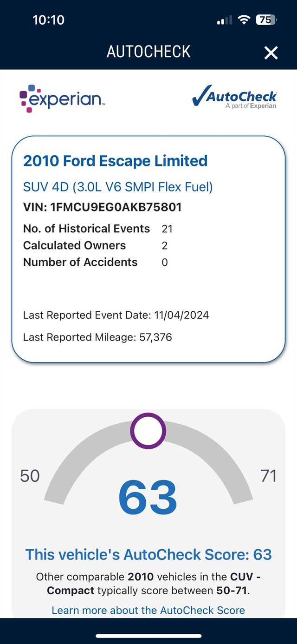Tap the status bar clock showing 10:10
Image resolution: width=297 pixels, height=644 pixels.
(49, 20)
